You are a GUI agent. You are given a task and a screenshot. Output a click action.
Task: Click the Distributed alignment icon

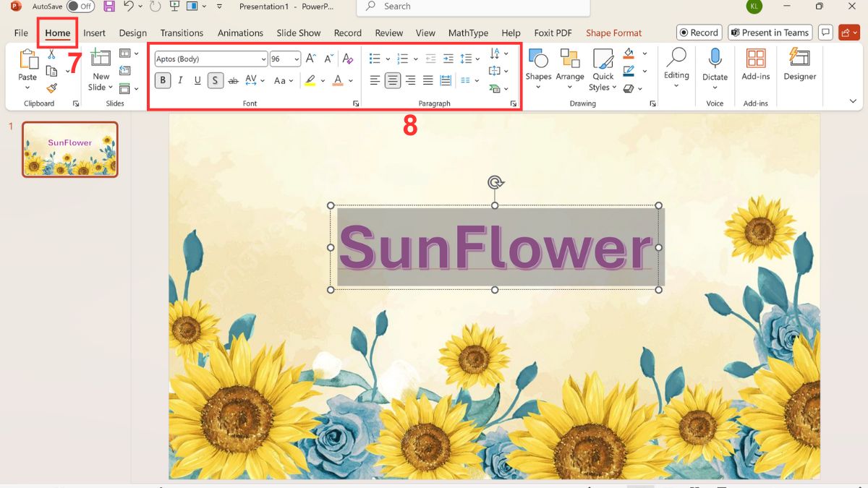tap(446, 80)
